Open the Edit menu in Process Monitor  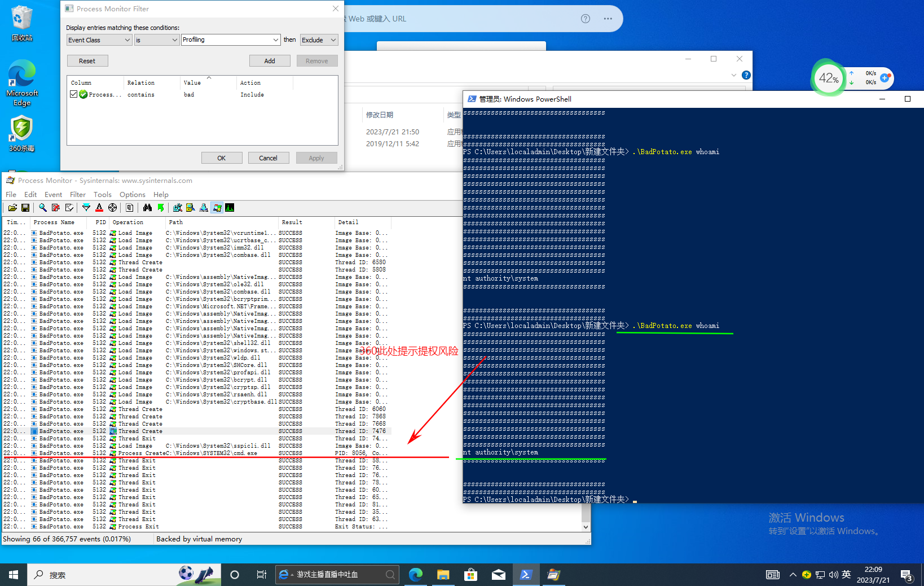coord(30,194)
